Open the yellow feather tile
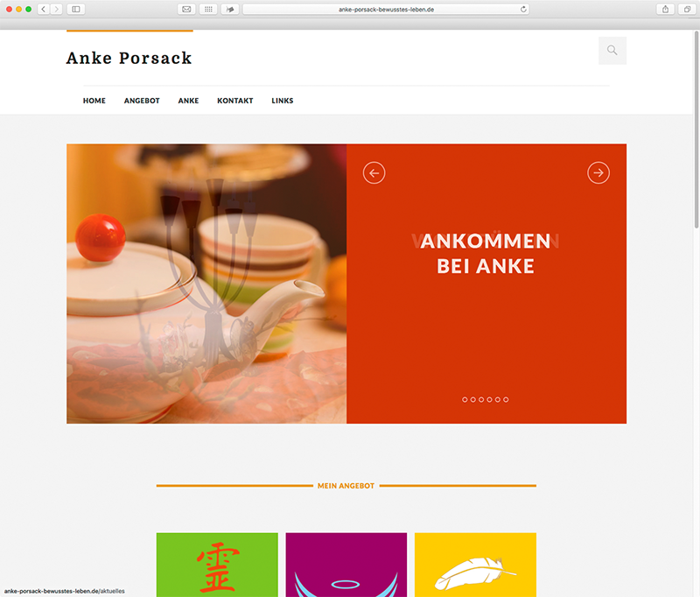The image size is (700, 597). click(x=475, y=565)
